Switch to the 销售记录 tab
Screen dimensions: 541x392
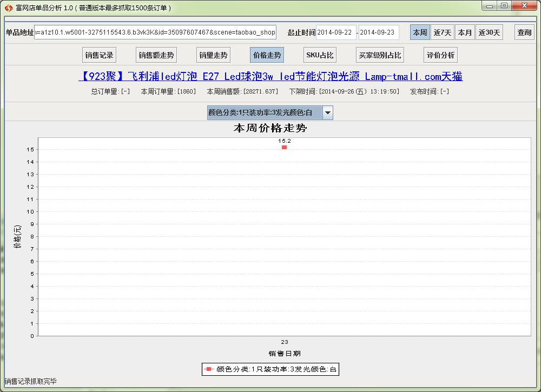99,55
